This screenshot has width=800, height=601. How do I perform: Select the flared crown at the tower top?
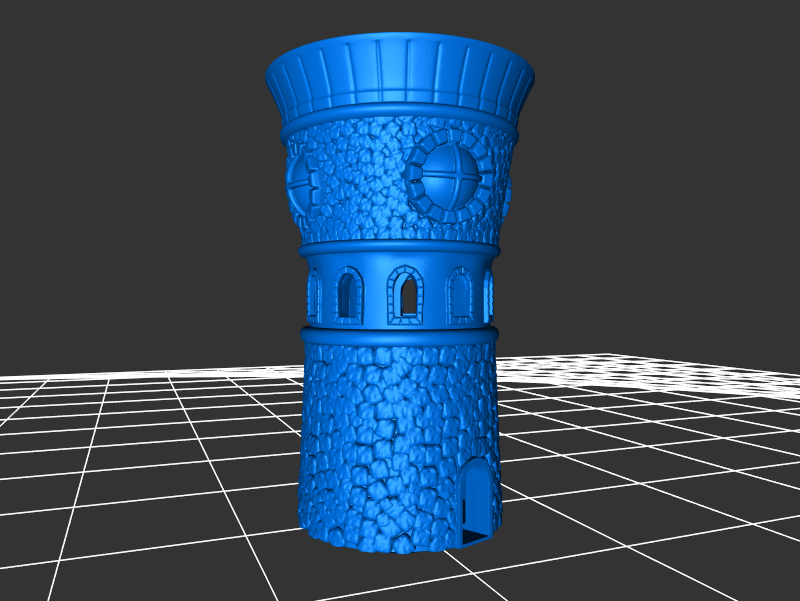tap(400, 74)
